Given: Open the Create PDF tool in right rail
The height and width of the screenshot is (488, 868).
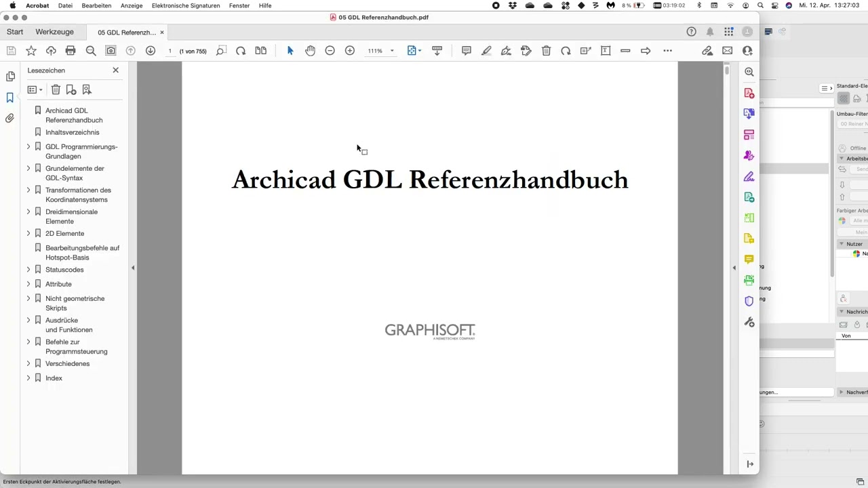Looking at the screenshot, I should [x=749, y=93].
